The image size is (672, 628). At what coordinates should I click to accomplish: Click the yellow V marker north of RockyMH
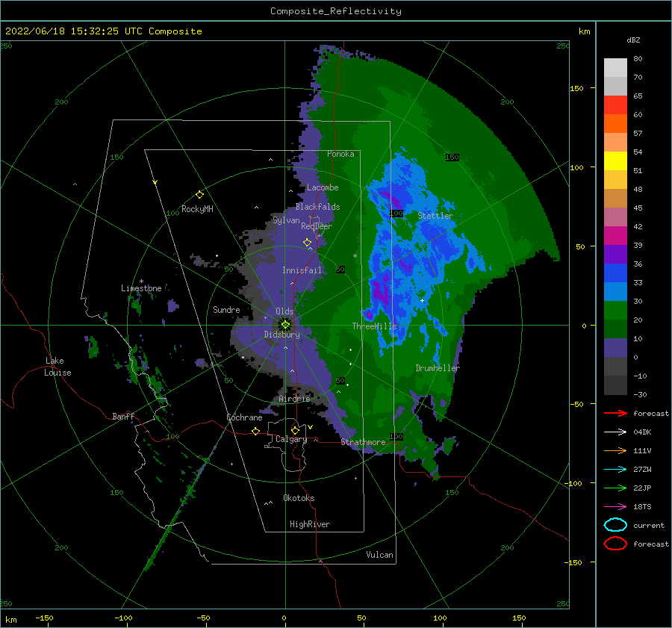[155, 182]
